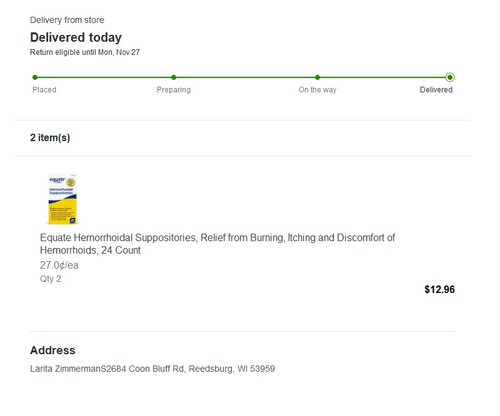Click the Coon Bluff Rd delivery address

(152, 369)
